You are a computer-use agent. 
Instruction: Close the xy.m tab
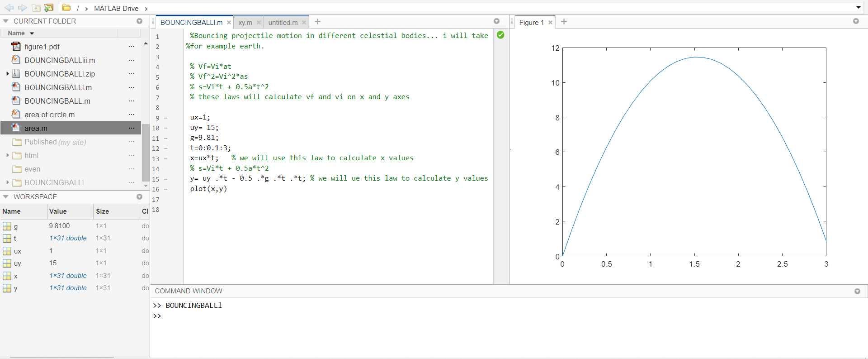tap(259, 22)
